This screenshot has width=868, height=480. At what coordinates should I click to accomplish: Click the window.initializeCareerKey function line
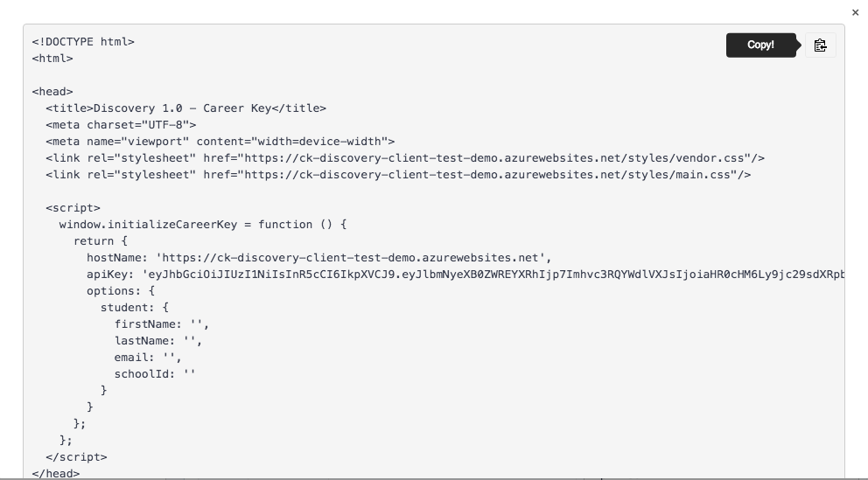(203, 225)
